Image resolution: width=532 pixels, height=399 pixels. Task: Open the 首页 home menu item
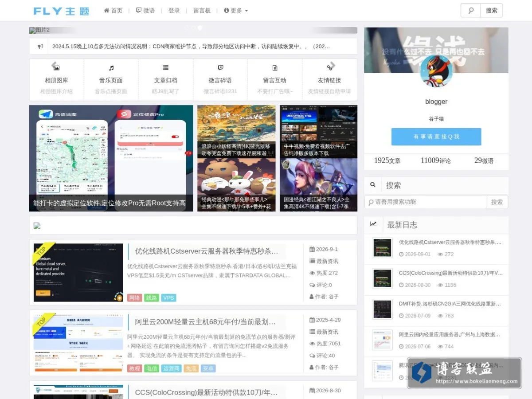113,11
